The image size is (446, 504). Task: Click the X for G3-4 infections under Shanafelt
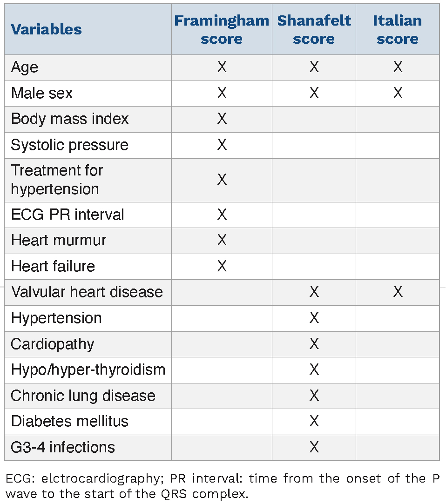[314, 447]
